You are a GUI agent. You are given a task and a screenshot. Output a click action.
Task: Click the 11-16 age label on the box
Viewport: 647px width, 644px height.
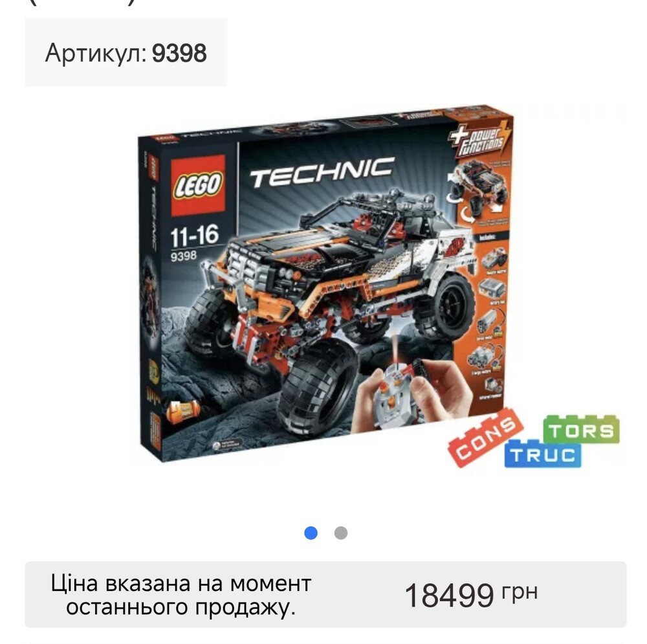pos(194,236)
